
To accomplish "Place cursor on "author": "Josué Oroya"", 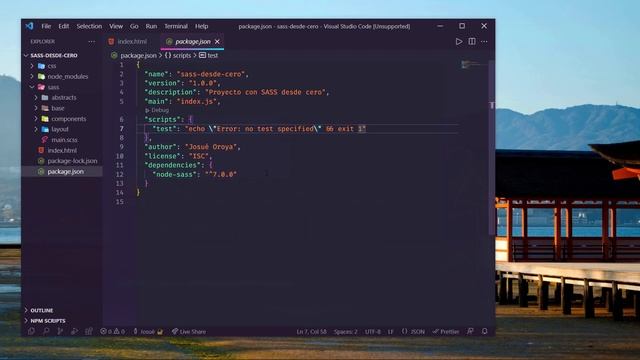I will point(192,147).
